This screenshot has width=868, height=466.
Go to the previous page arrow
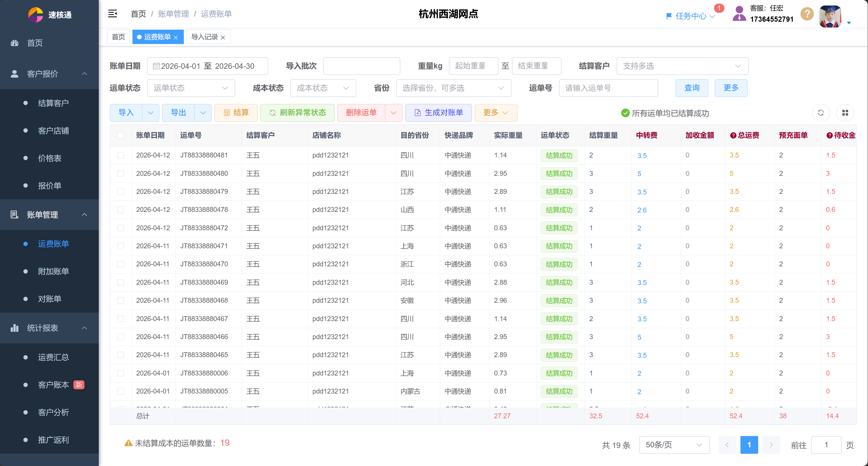(727, 445)
